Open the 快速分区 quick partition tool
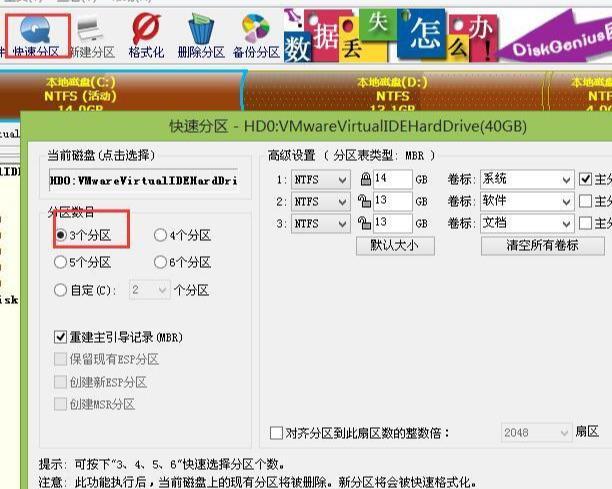The height and width of the screenshot is (489, 612). 36,37
